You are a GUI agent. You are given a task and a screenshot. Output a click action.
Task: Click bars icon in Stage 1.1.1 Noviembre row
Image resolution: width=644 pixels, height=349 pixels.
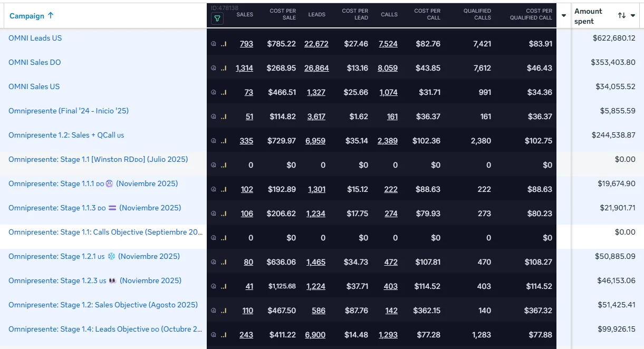[224, 189]
